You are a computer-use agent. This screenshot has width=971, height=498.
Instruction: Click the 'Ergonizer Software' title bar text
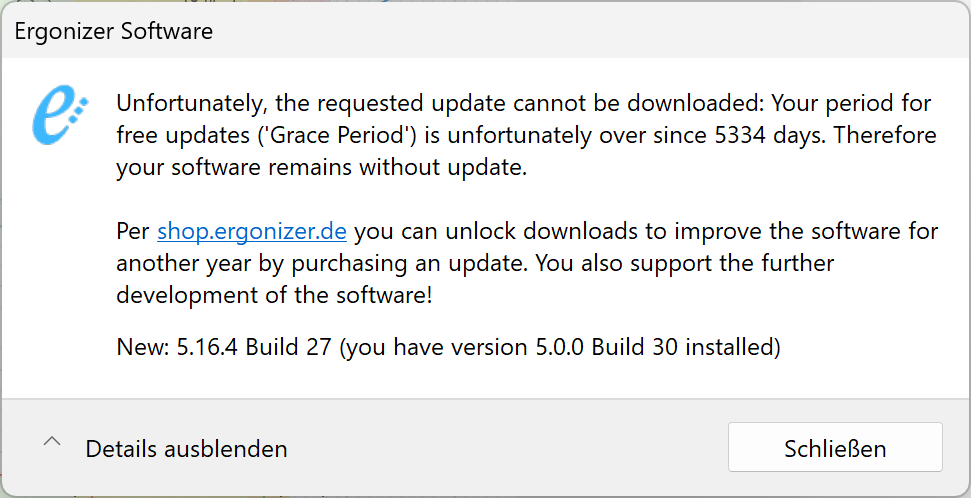click(114, 31)
